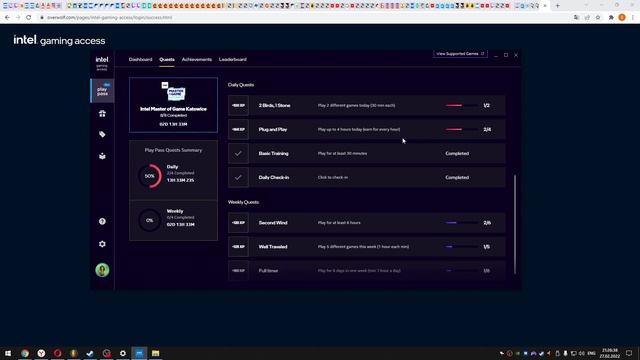Click the Intel gaming access sidebar logo
The width and height of the screenshot is (640, 360).
point(102,63)
